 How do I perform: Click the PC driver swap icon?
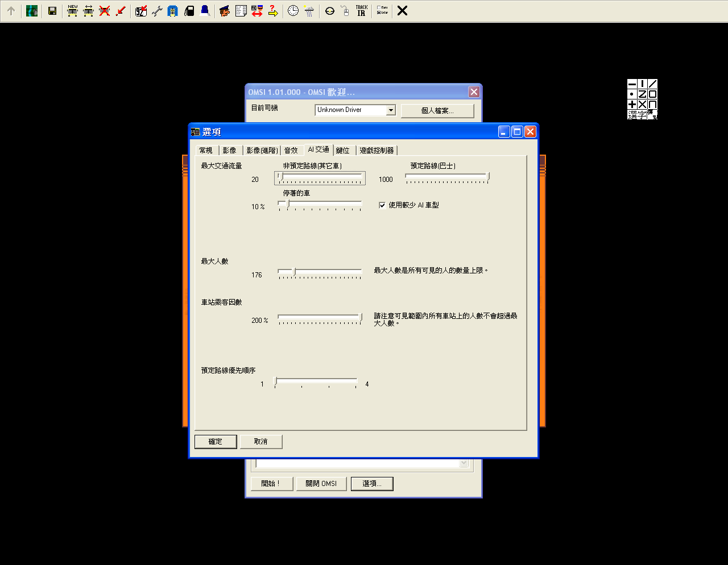point(257,11)
